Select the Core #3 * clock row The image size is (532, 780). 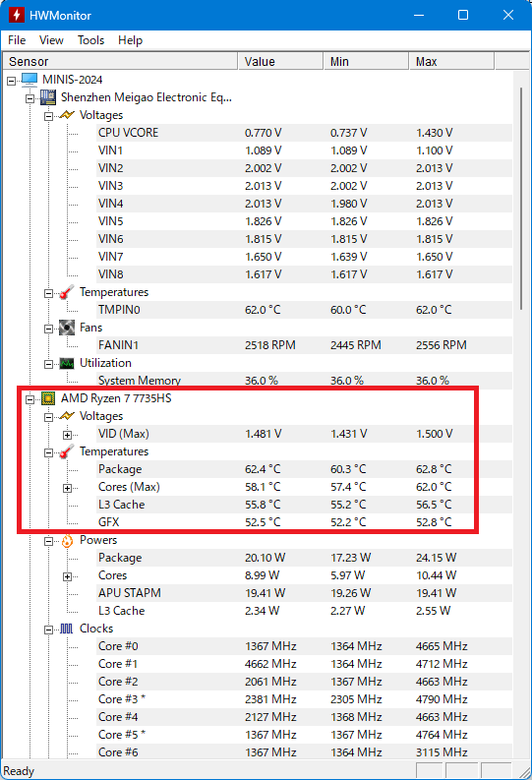pos(304,699)
